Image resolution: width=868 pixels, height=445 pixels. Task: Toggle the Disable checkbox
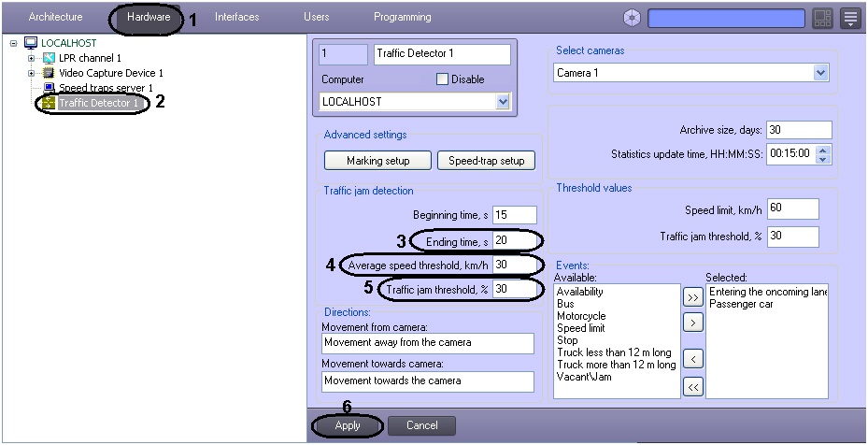coord(442,79)
